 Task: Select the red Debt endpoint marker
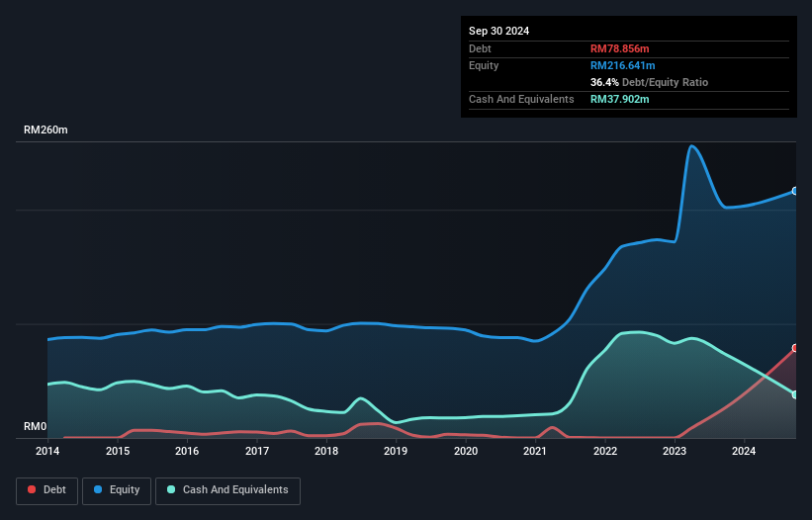coord(795,348)
